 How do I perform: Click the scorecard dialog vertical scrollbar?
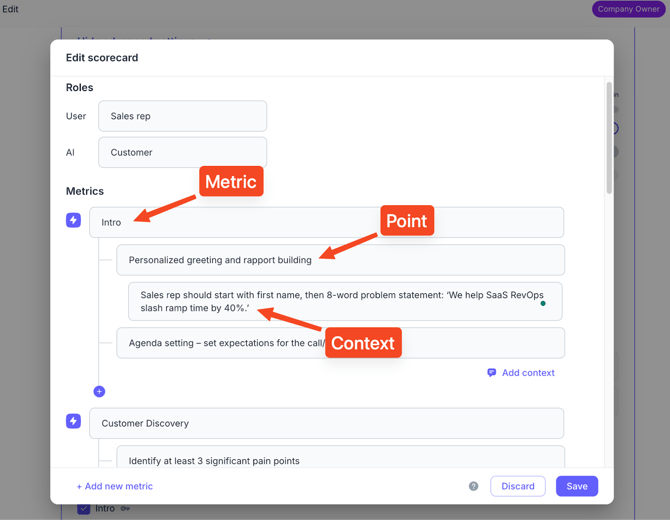point(608,139)
